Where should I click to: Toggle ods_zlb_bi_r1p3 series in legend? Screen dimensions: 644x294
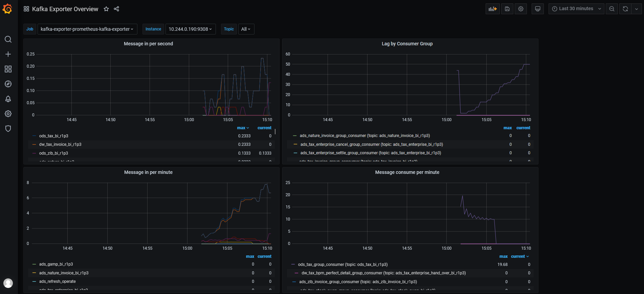coord(53,153)
